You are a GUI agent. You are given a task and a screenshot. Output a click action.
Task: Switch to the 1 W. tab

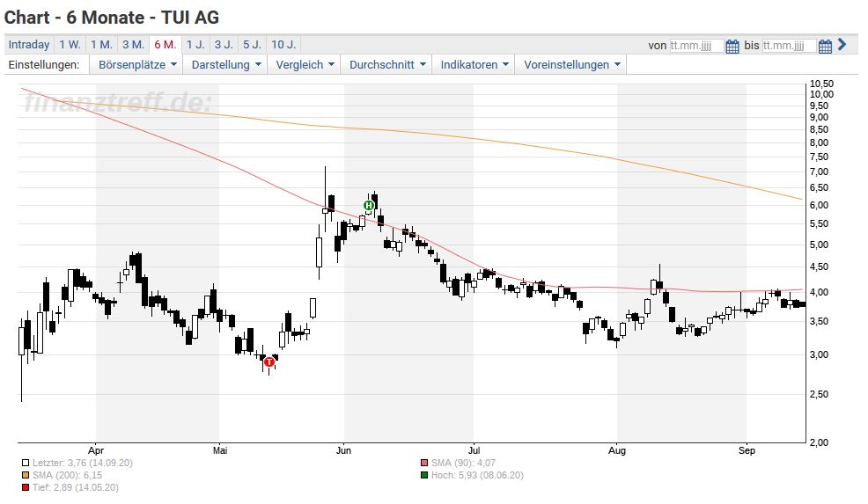(x=70, y=45)
